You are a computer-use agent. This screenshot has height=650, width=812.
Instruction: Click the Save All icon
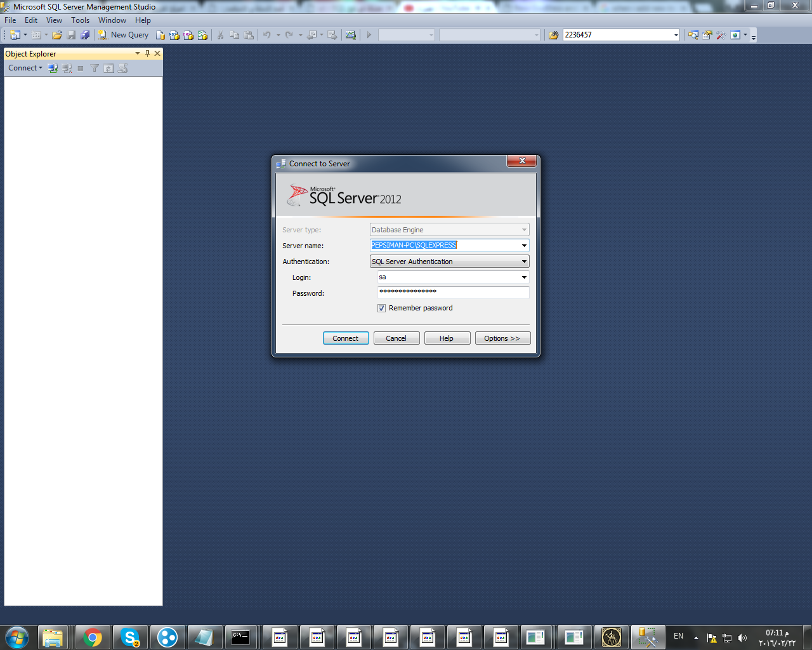click(85, 35)
